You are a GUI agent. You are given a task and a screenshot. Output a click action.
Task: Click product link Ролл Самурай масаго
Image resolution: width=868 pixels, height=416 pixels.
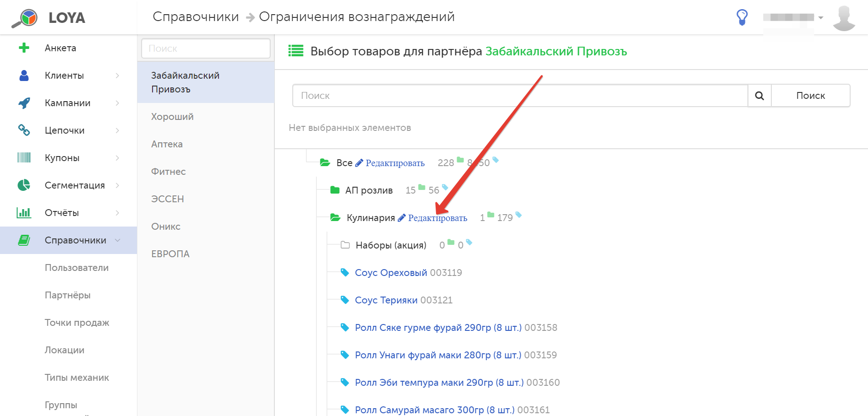435,410
